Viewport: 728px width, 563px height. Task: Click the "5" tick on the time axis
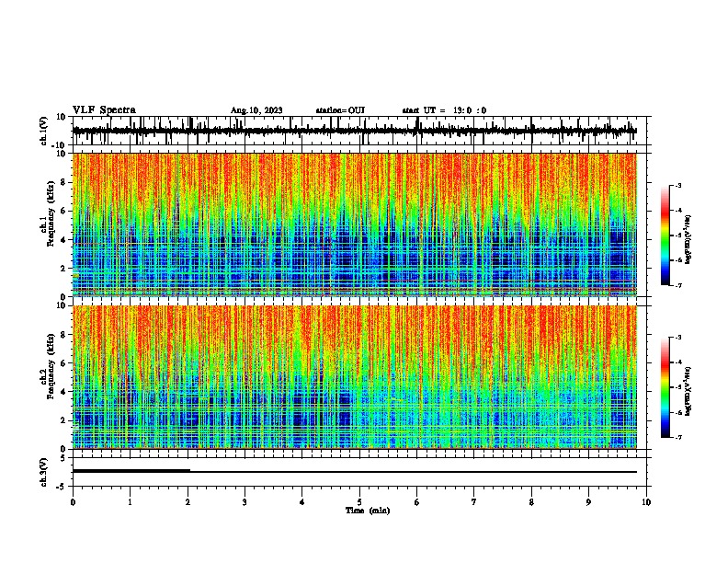pos(359,502)
